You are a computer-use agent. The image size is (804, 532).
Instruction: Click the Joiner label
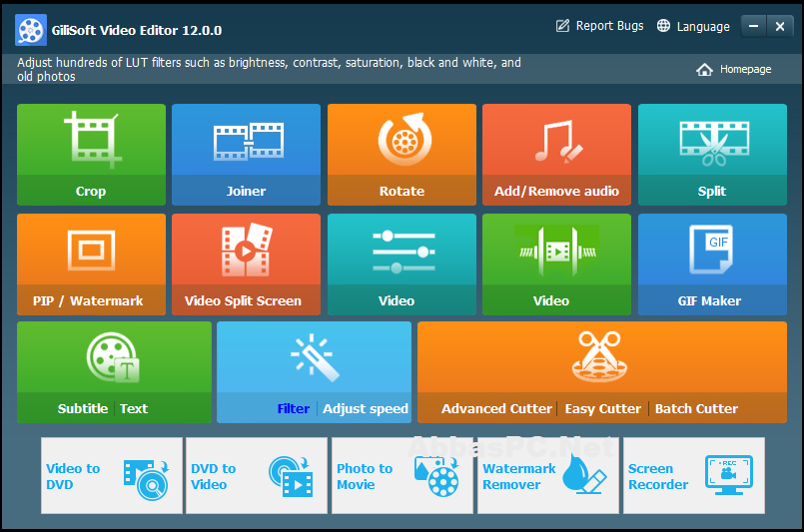tap(246, 192)
